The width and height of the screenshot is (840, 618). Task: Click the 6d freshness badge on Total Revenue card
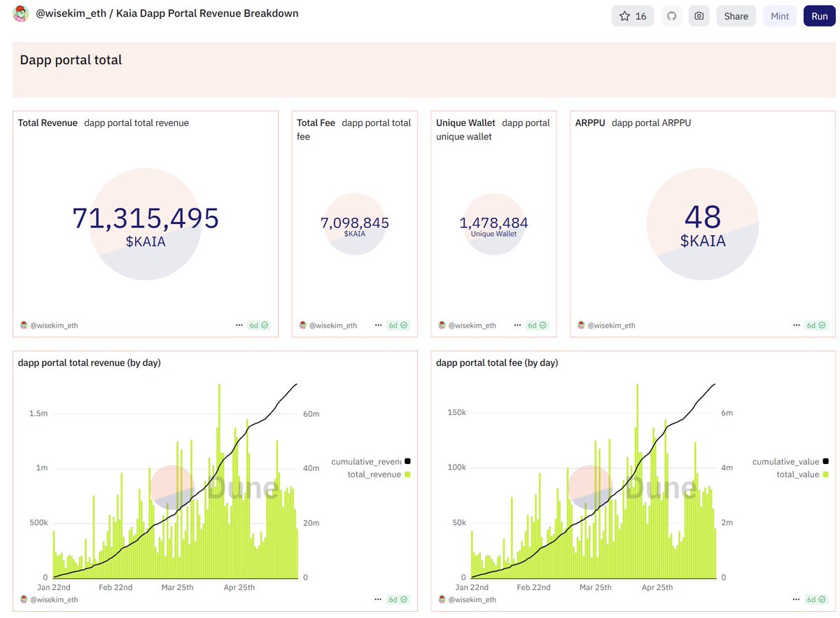(259, 325)
